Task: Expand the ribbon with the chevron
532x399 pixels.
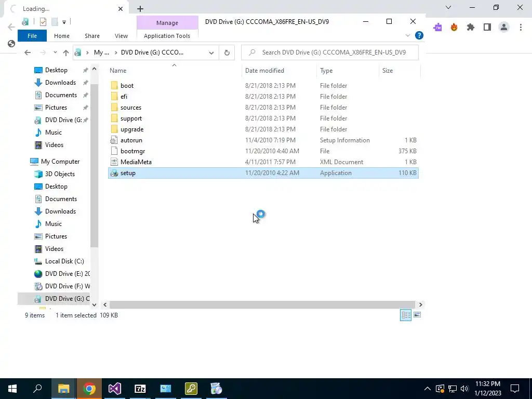Action: click(408, 35)
